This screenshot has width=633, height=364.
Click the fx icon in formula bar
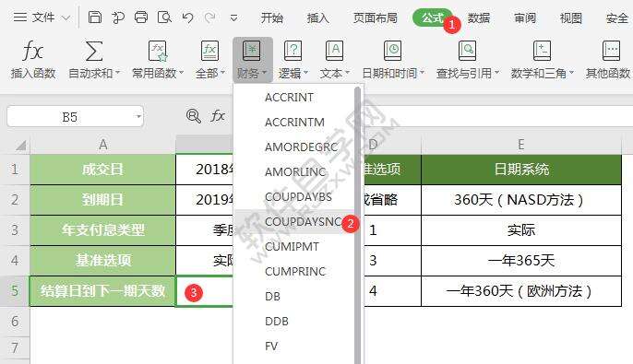coord(217,116)
